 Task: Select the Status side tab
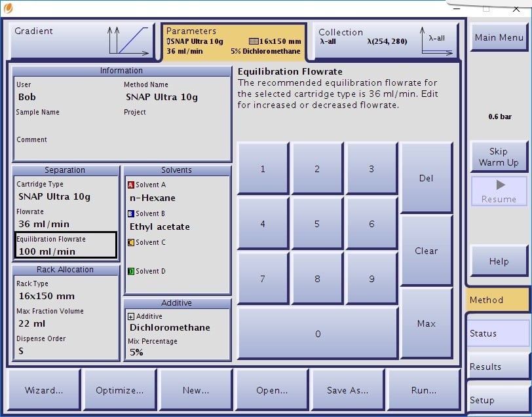[497, 333]
